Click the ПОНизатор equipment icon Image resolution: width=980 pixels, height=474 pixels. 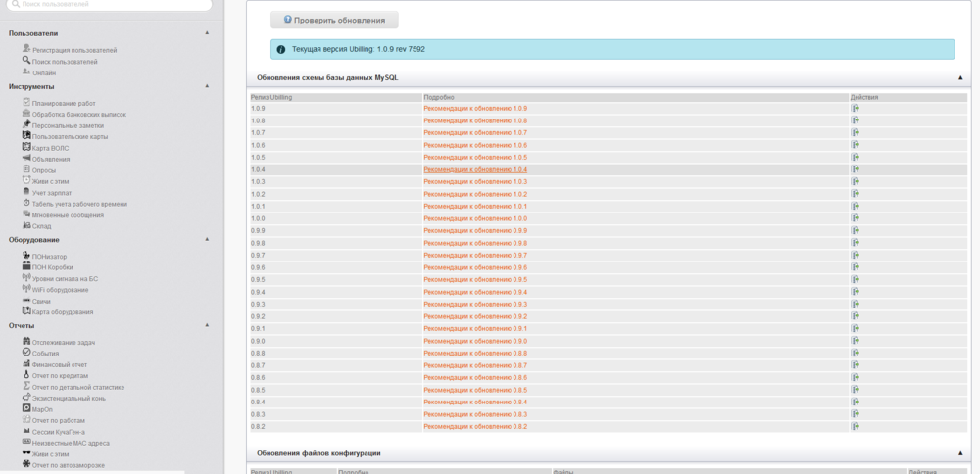[25, 256]
